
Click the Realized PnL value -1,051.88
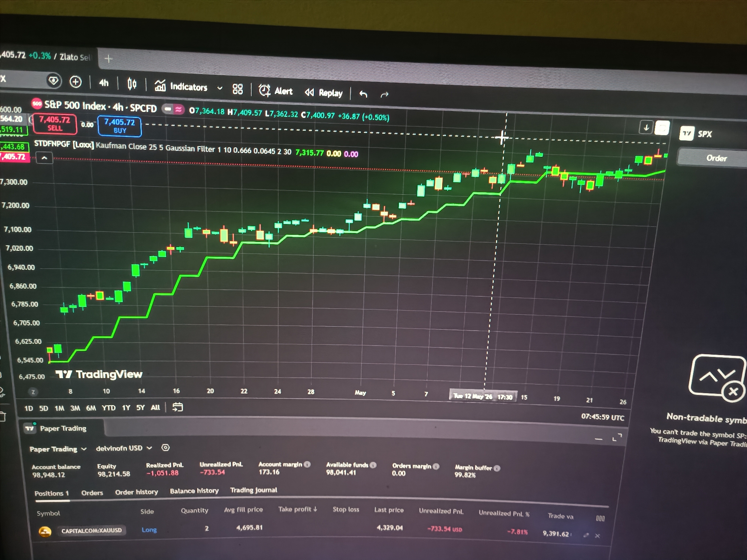click(x=162, y=473)
